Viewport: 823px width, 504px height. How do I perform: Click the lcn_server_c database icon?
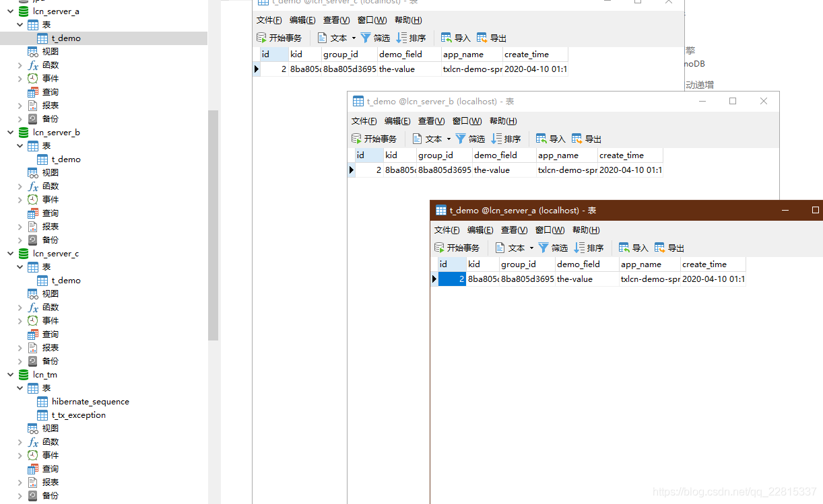pos(24,254)
